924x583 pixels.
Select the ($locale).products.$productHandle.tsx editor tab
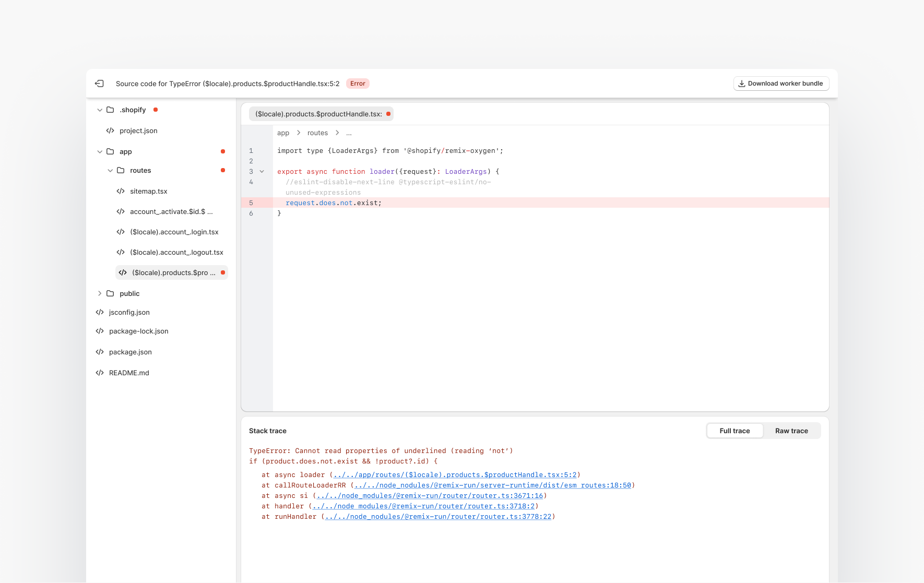[321, 114]
